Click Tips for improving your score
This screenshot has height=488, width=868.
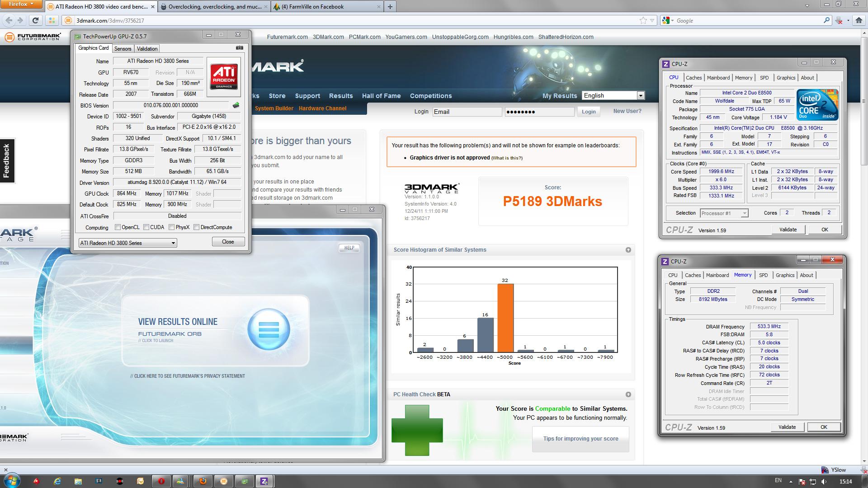[x=580, y=439]
